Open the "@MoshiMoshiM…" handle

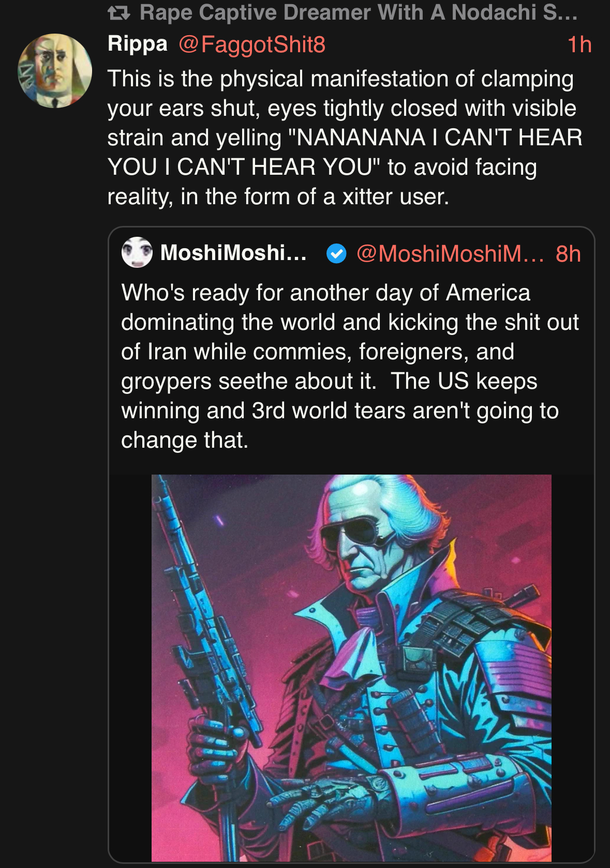click(x=450, y=254)
